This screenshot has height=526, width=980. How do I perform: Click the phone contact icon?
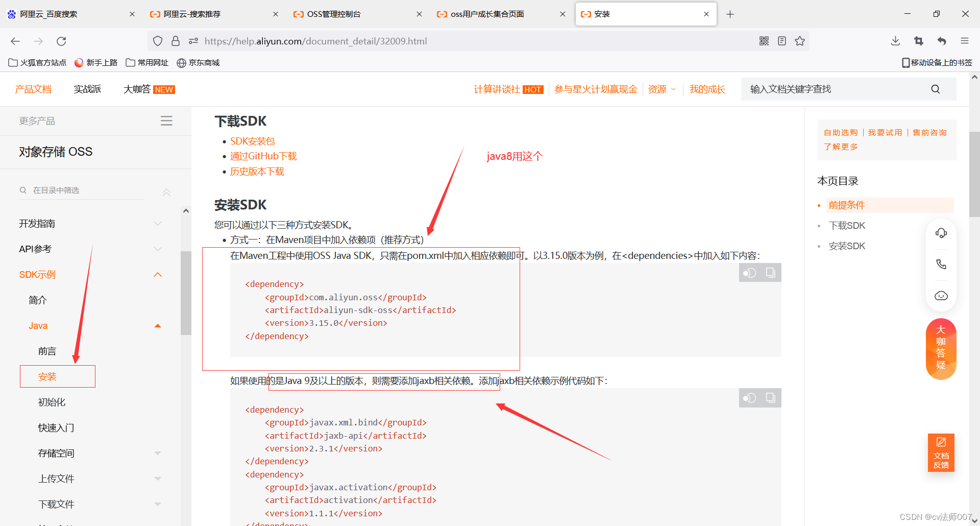point(941,264)
